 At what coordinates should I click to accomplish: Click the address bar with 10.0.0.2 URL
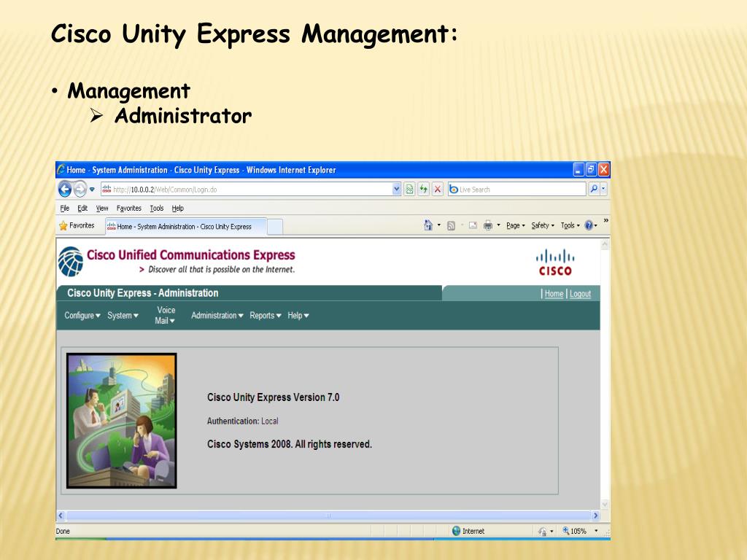tap(247, 190)
